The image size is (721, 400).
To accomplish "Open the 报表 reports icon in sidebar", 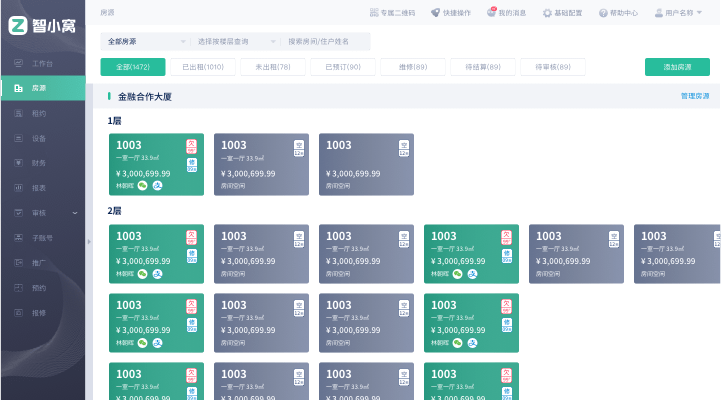I will coord(18,188).
